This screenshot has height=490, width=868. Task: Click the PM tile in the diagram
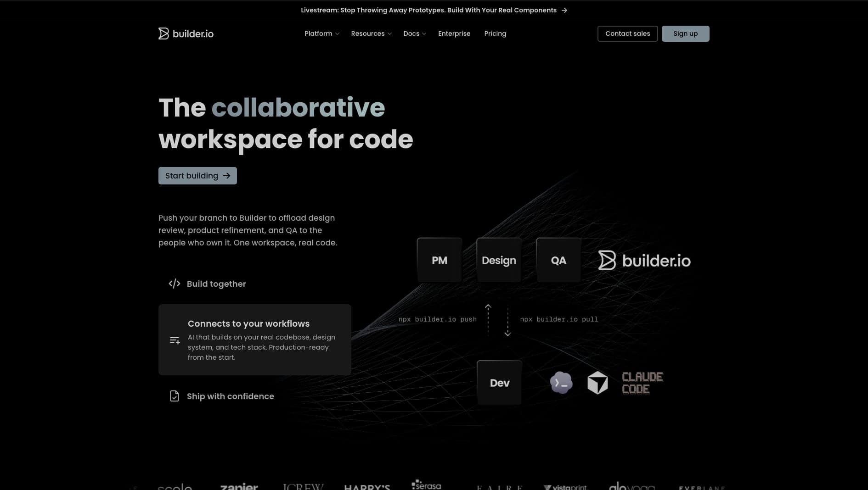(x=440, y=260)
